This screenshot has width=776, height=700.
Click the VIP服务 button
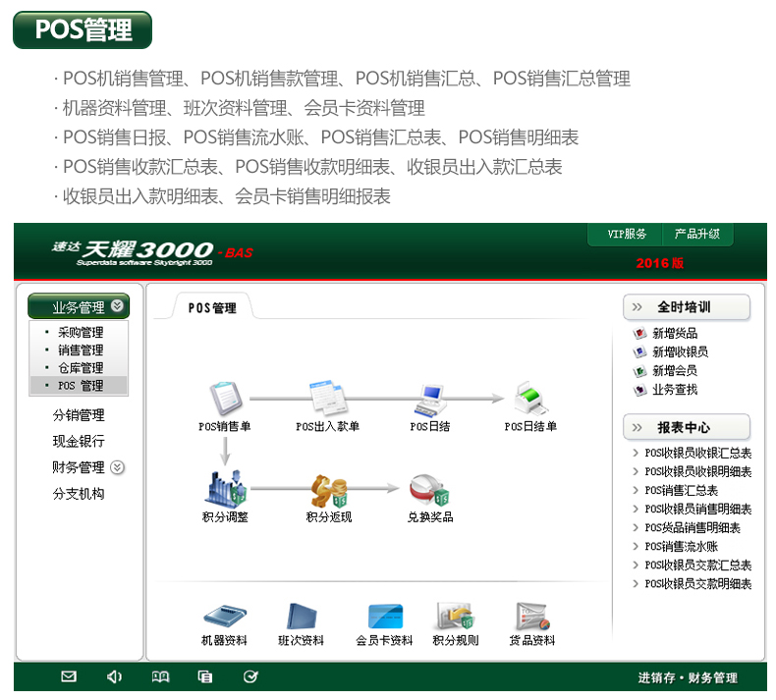627,235
